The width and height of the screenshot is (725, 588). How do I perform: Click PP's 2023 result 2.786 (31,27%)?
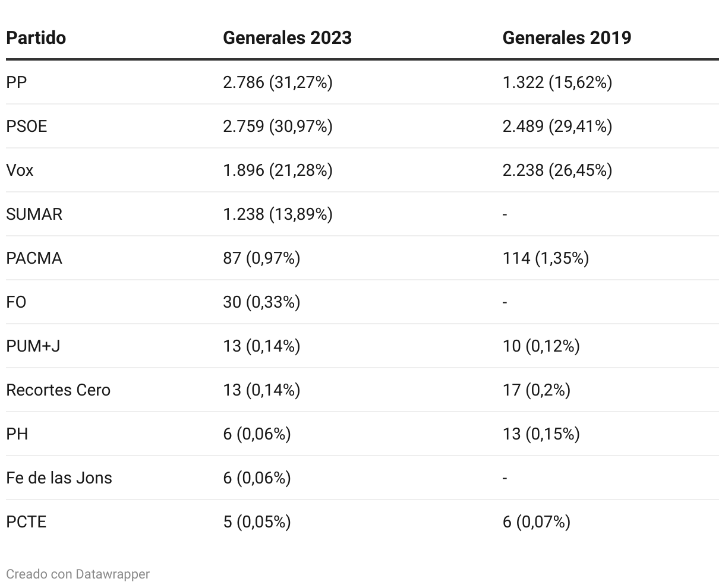278,82
